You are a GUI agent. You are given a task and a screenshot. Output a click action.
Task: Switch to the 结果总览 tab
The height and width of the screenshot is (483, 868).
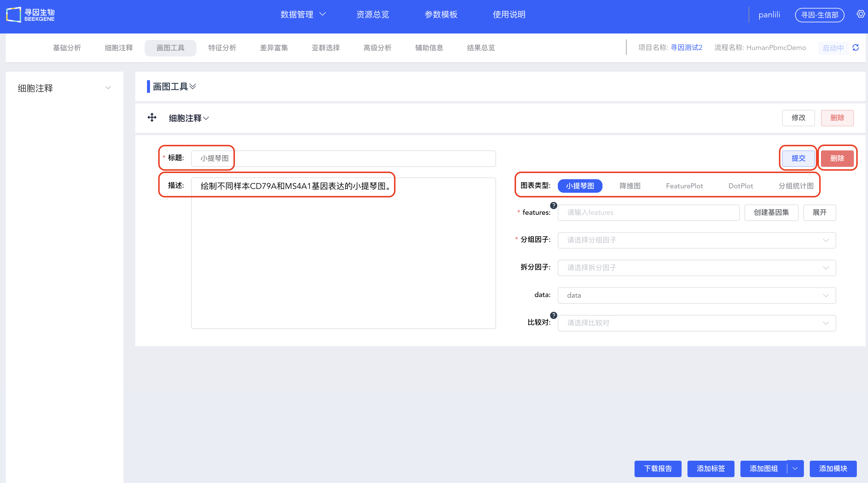[x=481, y=48]
